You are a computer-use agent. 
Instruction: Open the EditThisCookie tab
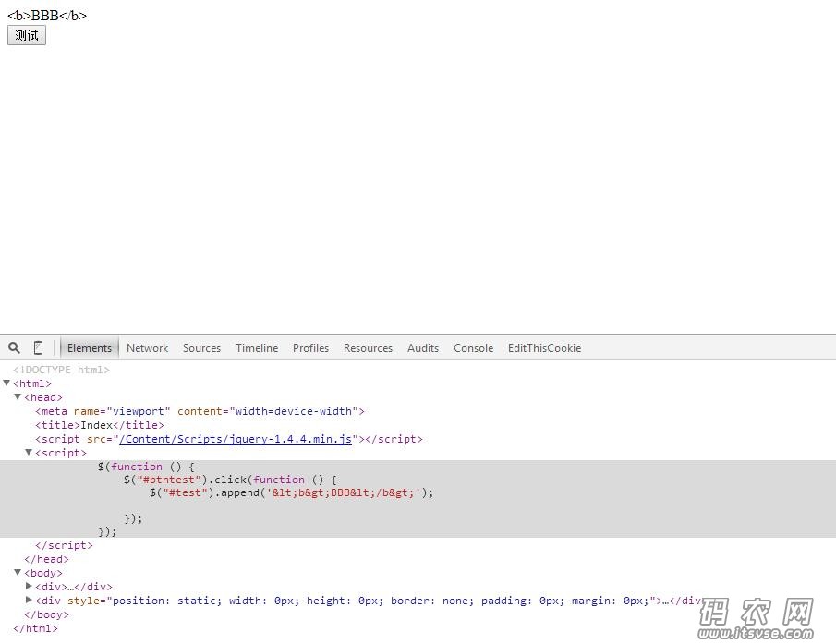tap(544, 348)
